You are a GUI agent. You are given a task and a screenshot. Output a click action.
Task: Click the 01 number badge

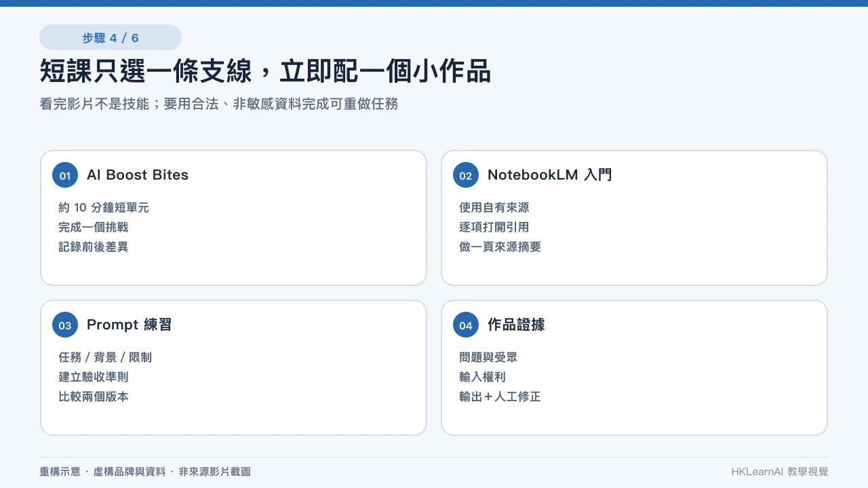[x=65, y=176]
